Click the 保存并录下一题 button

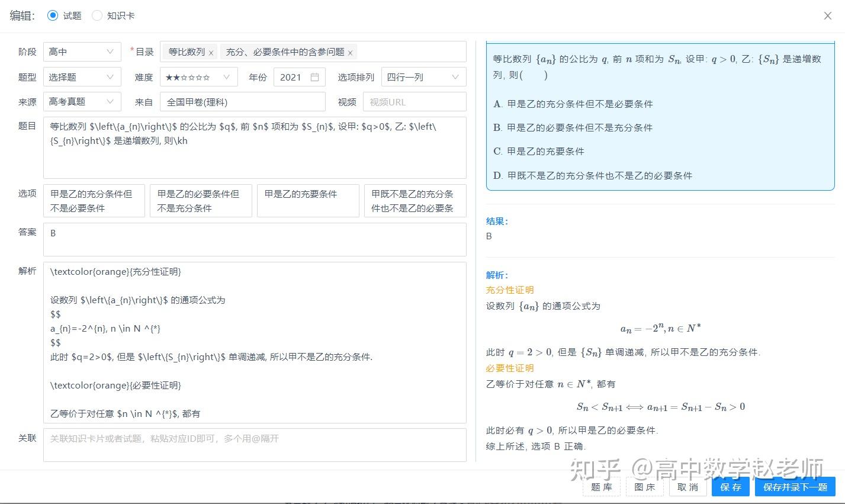point(793,487)
